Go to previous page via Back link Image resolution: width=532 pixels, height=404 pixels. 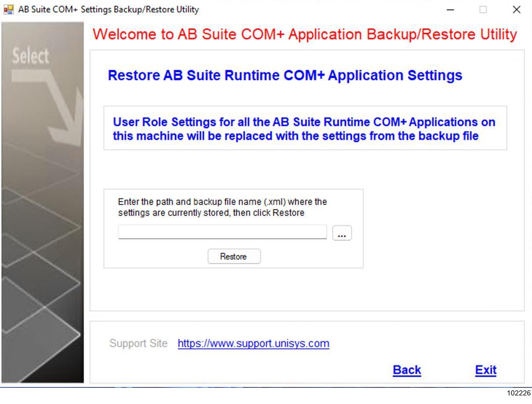point(406,370)
